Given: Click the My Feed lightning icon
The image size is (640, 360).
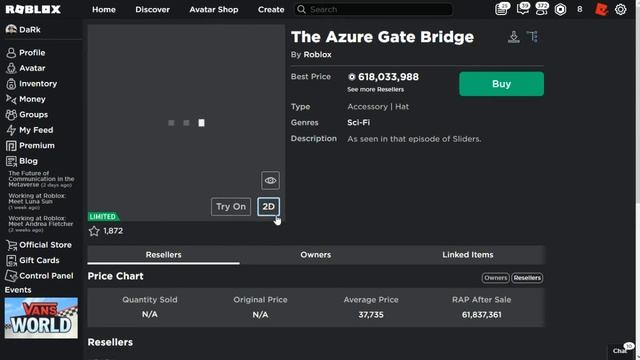Looking at the screenshot, I should 11,130.
